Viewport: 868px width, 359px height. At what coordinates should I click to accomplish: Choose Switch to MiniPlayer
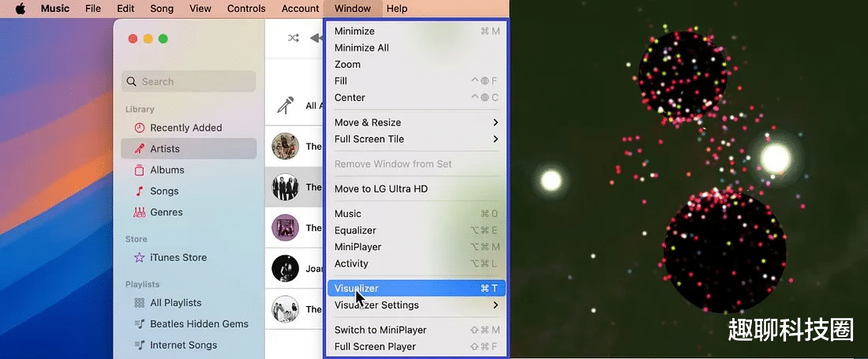coord(417,330)
